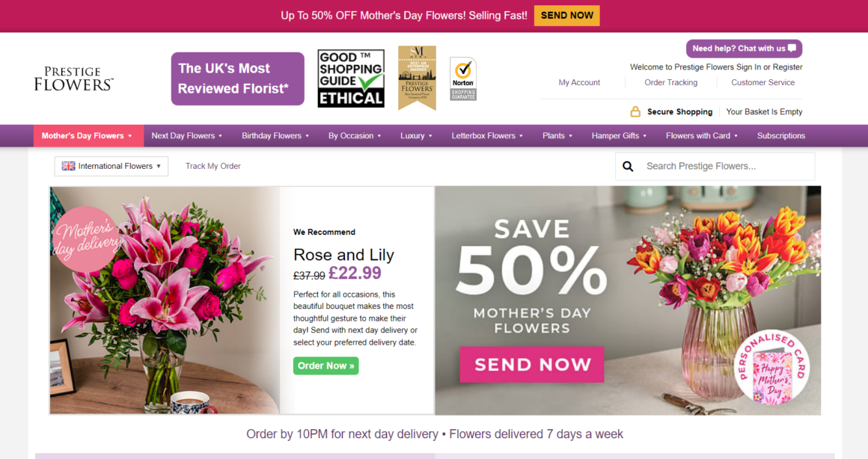
Task: Click the search magnifier icon
Action: [x=628, y=167]
